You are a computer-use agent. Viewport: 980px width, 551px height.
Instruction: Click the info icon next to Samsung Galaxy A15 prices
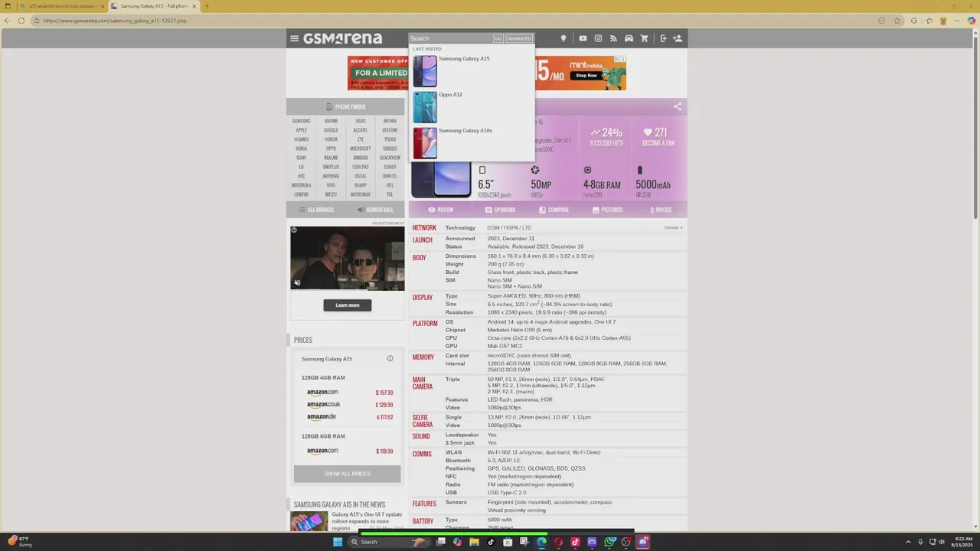(x=390, y=358)
